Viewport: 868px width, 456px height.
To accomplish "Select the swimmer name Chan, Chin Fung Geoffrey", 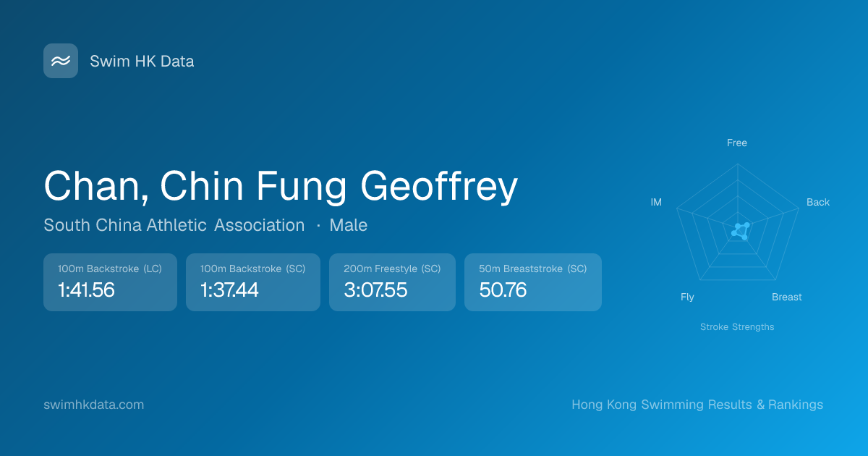I will [x=281, y=187].
